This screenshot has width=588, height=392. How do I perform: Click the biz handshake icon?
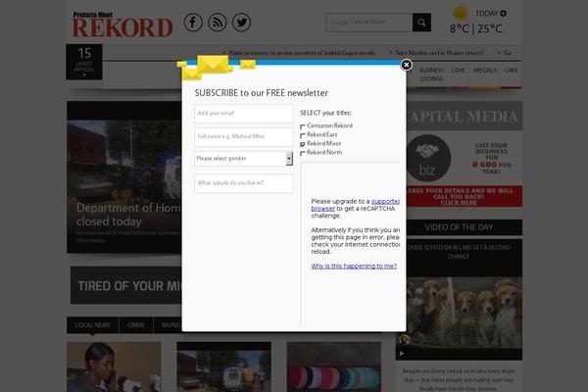point(428,159)
